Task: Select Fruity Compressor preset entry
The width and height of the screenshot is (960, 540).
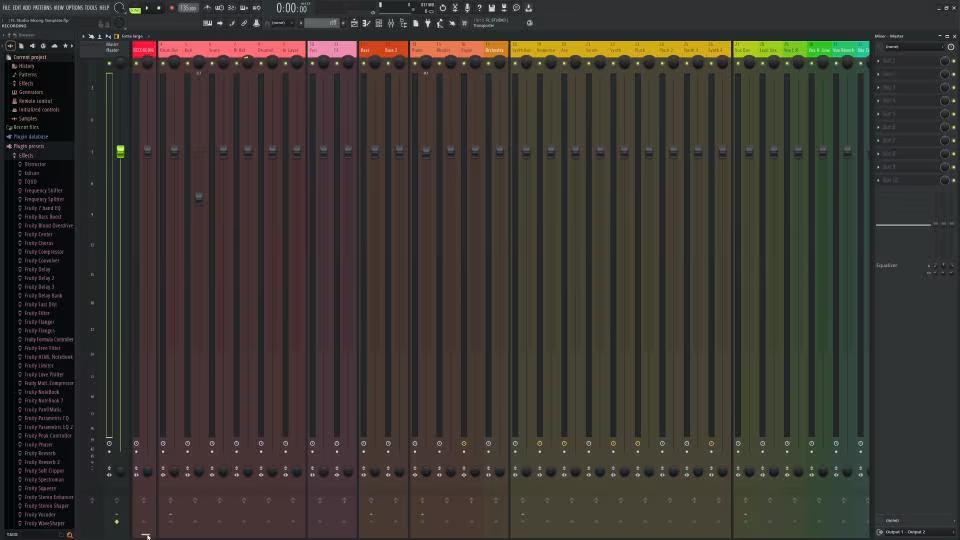Action: click(43, 252)
